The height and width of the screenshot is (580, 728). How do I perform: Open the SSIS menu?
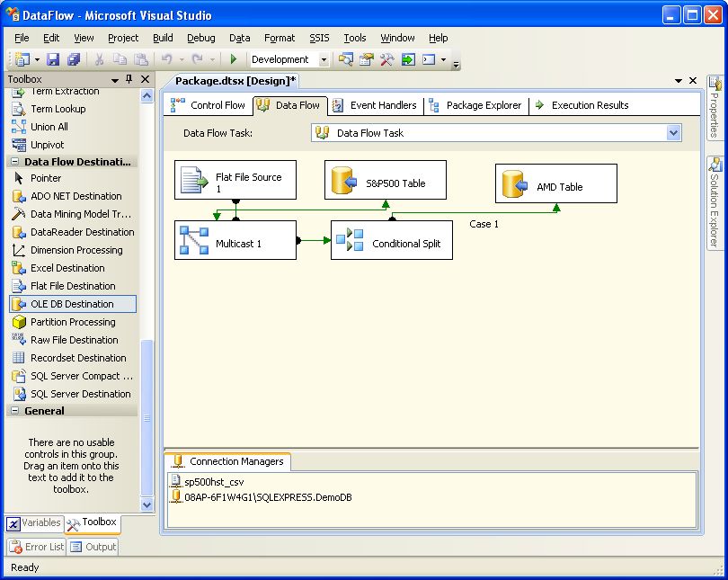[319, 38]
